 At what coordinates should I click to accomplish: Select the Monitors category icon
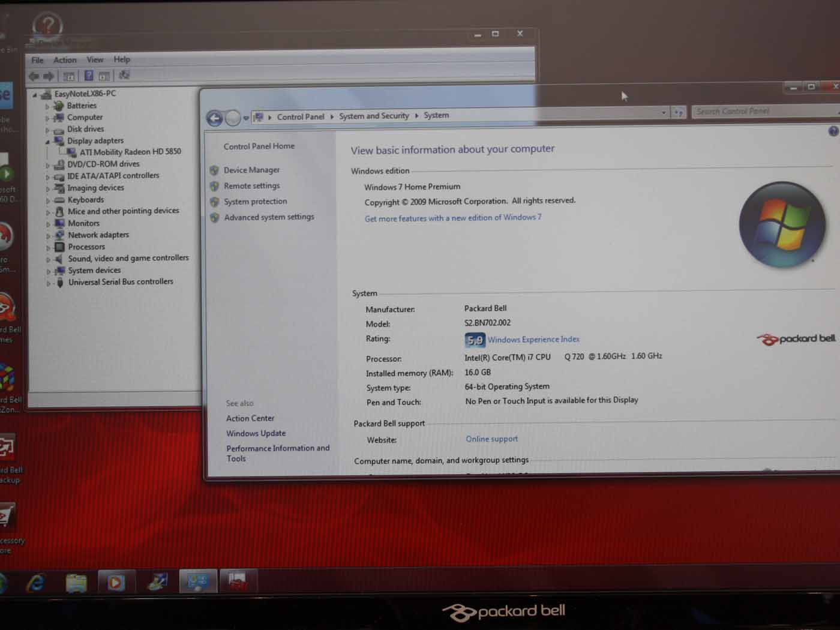tap(59, 223)
